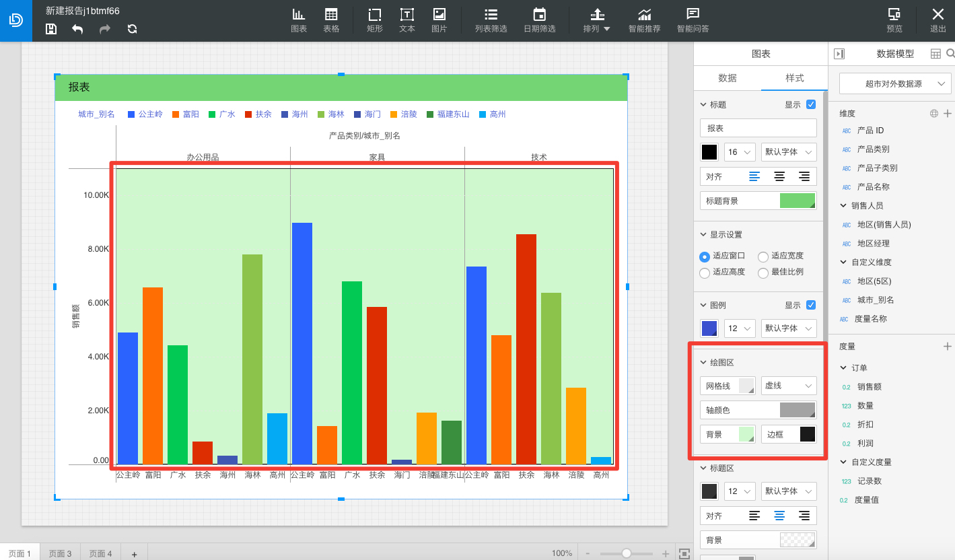This screenshot has width=955, height=560.
Task: Click the refresh icon in the top bar
Action: 132,29
